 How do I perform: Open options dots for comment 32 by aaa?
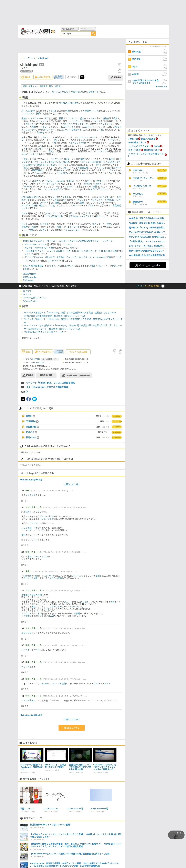(x=71, y=491)
